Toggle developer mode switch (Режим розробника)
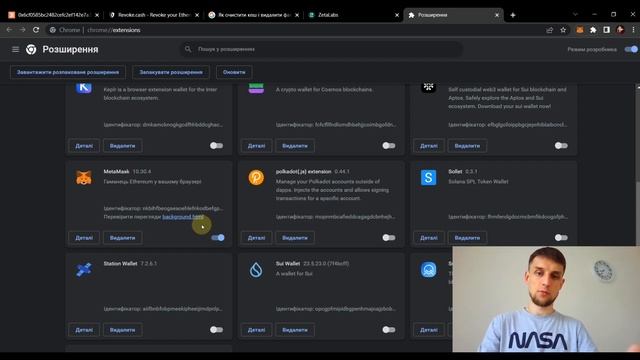The height and width of the screenshot is (360, 640). point(631,49)
